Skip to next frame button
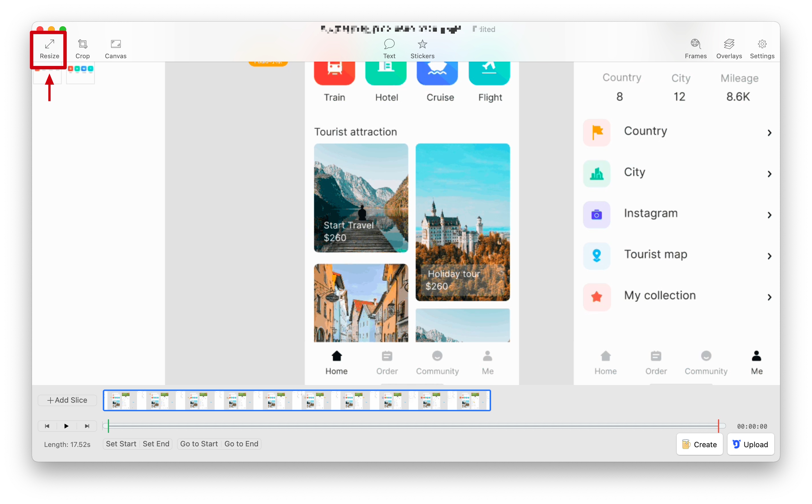This screenshot has width=812, height=504. [87, 426]
